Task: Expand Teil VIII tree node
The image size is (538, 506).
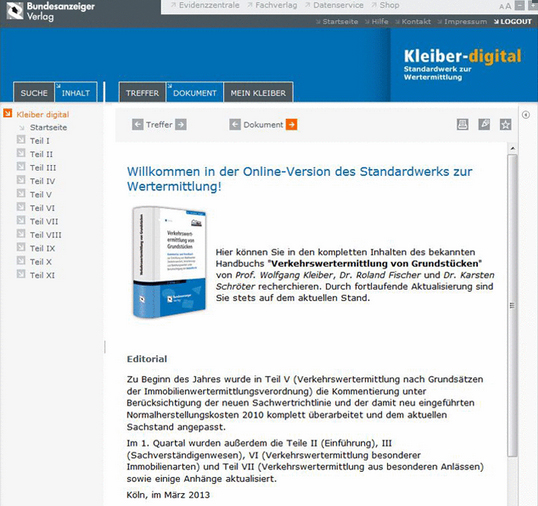Action: tap(21, 234)
